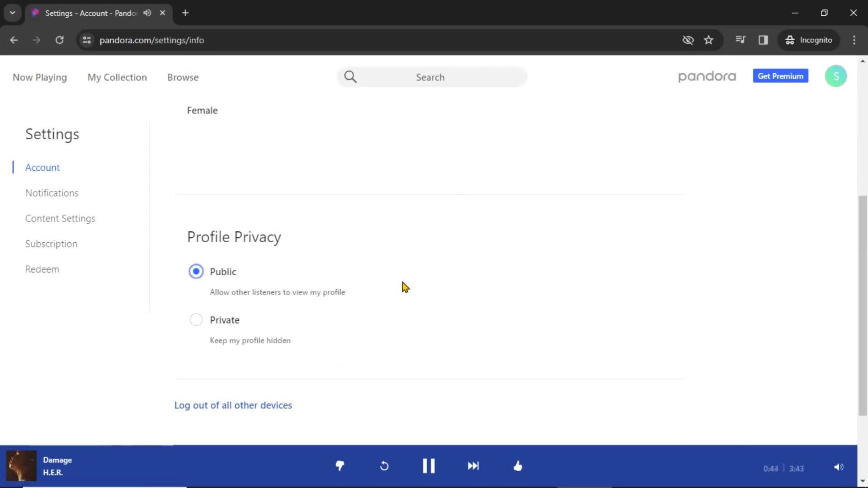Click elapsed time 0:44

[x=771, y=469]
